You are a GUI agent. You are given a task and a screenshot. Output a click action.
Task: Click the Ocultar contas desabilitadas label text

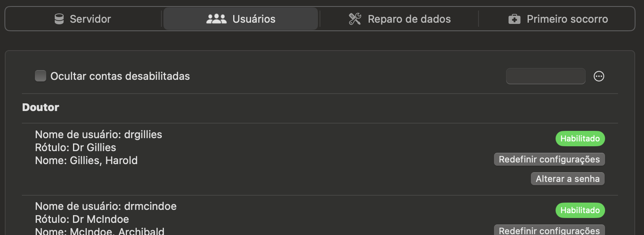tap(120, 76)
